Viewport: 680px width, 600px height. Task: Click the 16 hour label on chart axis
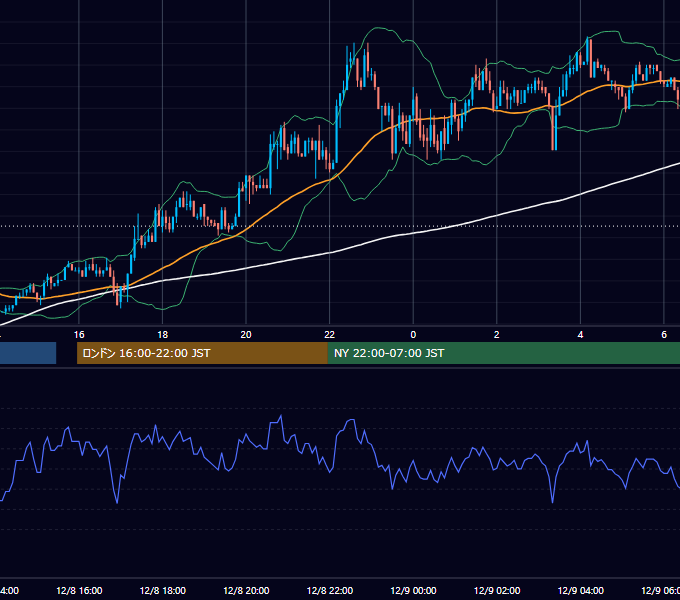(79, 335)
